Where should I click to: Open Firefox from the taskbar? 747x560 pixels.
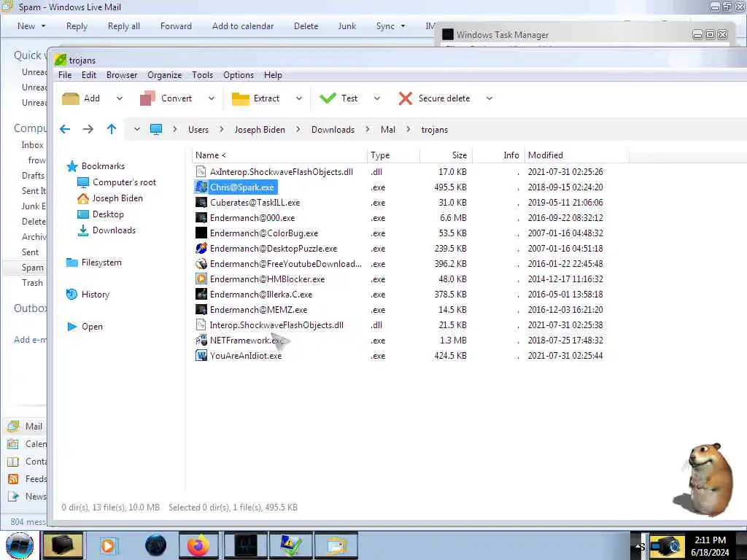click(x=198, y=545)
